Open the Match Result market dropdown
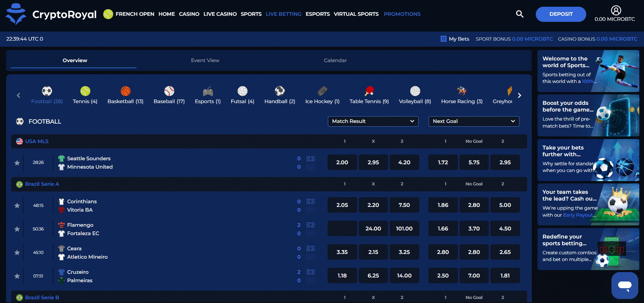The height and width of the screenshot is (303, 644). click(373, 121)
